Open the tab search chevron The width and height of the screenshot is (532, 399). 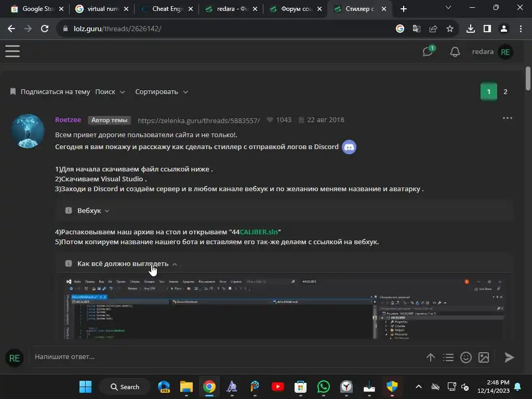tap(448, 7)
